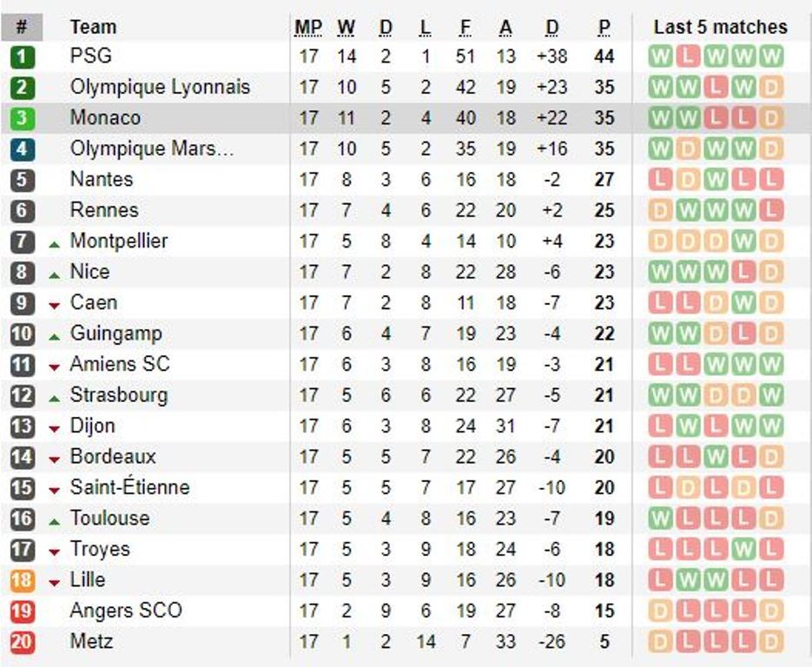This screenshot has width=812, height=667.
Task: Select the Saint-Étienne team name
Action: 129,487
